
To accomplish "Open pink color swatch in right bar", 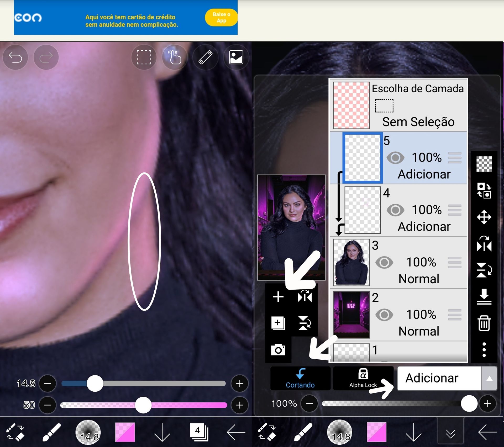I will coord(376,432).
